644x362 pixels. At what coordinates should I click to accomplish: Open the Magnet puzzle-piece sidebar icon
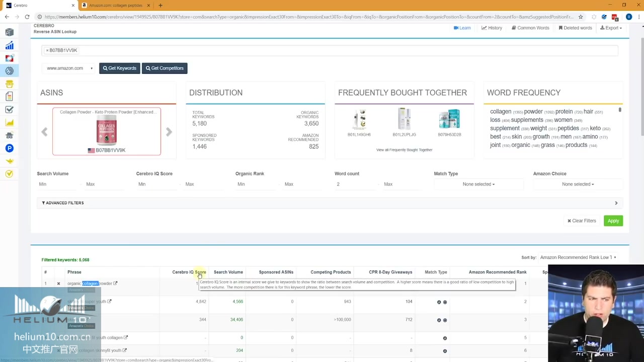pos(9,58)
